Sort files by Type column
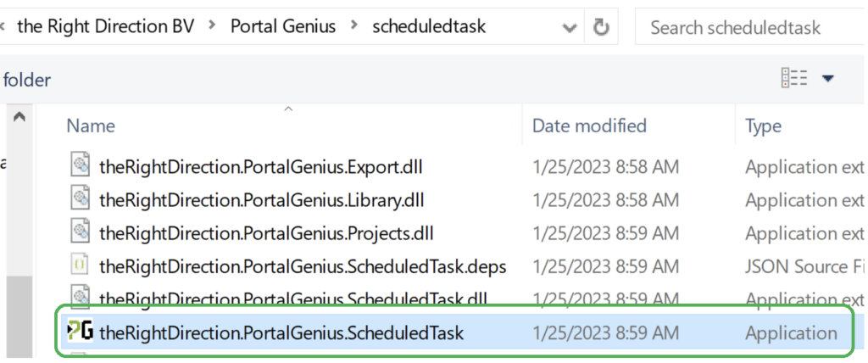868x363 pixels. pyautogui.click(x=764, y=126)
